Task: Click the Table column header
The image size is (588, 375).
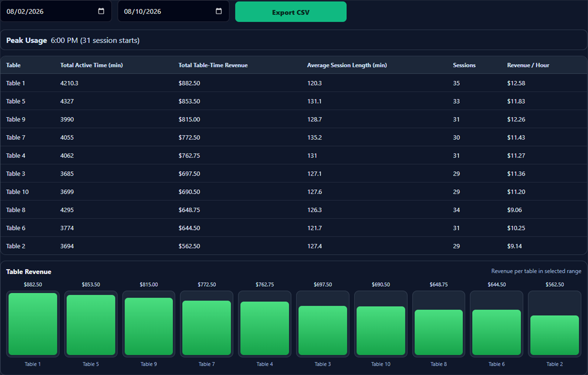Action: [x=13, y=65]
